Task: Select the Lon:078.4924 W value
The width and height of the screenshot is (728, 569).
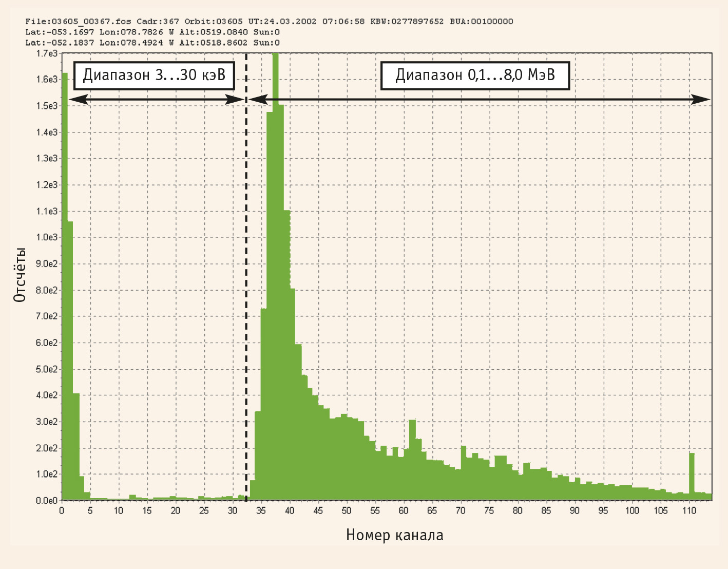Action: click(x=137, y=43)
